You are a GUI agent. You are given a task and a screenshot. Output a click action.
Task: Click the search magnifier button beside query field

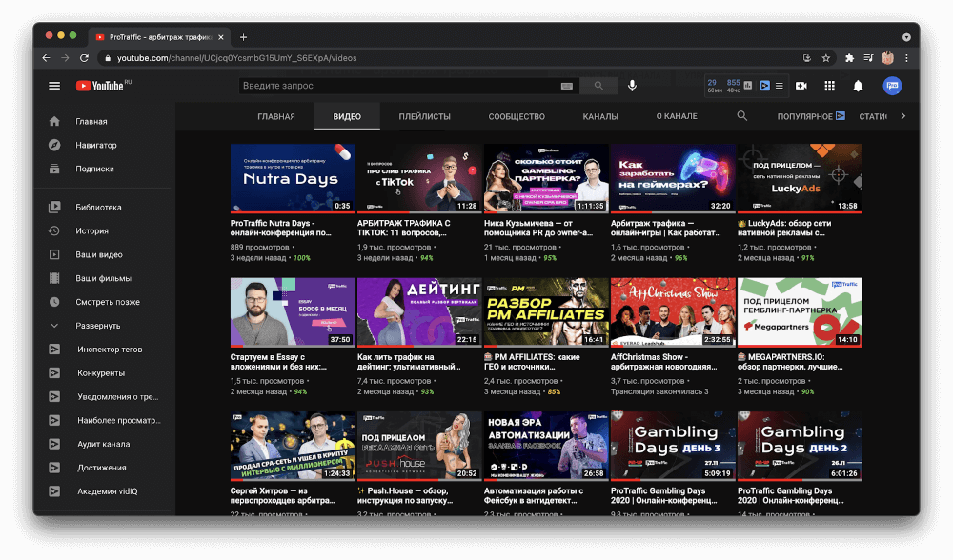pos(598,86)
